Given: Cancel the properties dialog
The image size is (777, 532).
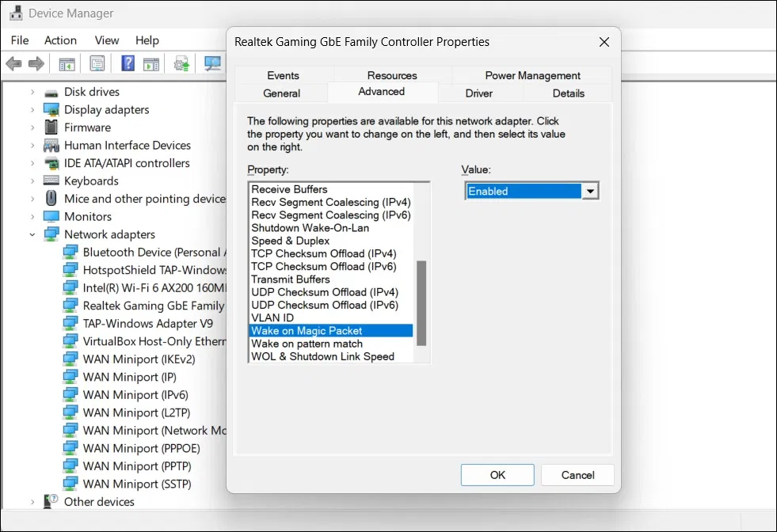Looking at the screenshot, I should click(577, 475).
